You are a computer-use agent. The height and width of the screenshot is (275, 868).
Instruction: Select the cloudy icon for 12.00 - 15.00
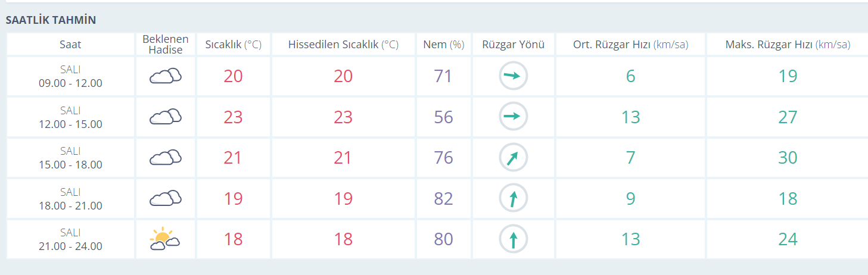tap(165, 117)
